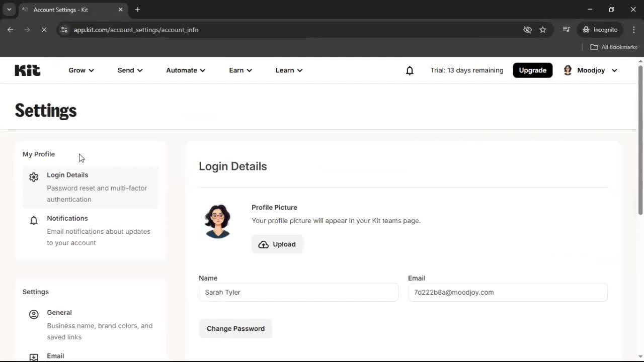Open notifications via the bell icon
644x362 pixels.
pyautogui.click(x=410, y=70)
